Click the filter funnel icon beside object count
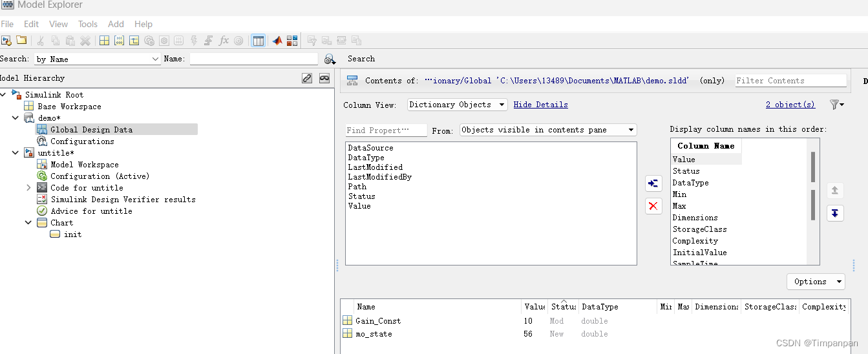The width and height of the screenshot is (868, 354). [837, 105]
